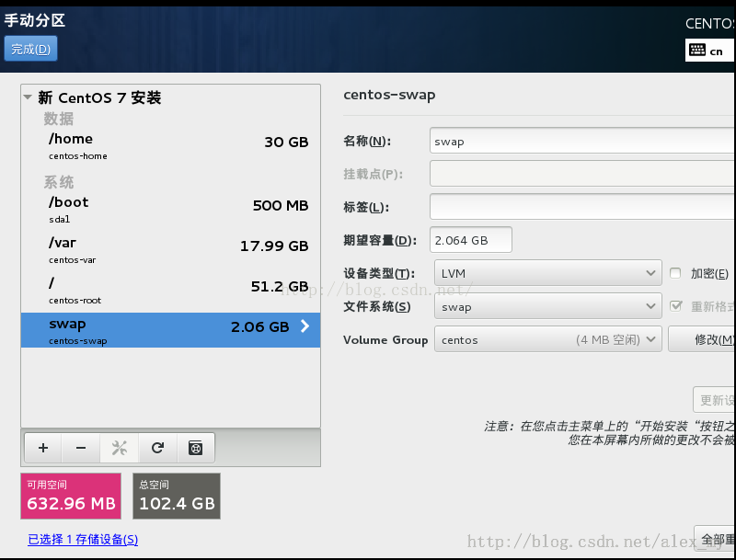Click the 完成(D) done button
736x560 pixels.
30,49
